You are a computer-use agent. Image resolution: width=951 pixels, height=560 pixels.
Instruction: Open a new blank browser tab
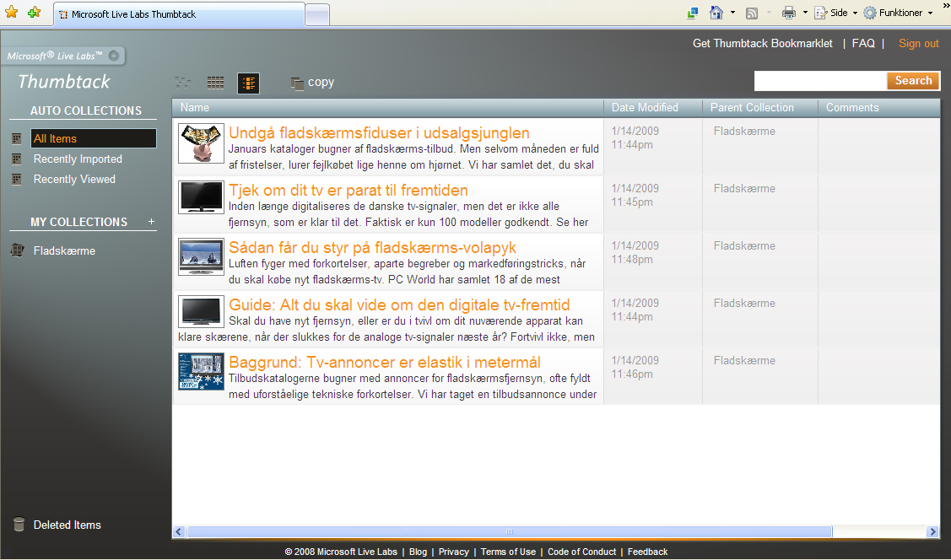tap(317, 15)
